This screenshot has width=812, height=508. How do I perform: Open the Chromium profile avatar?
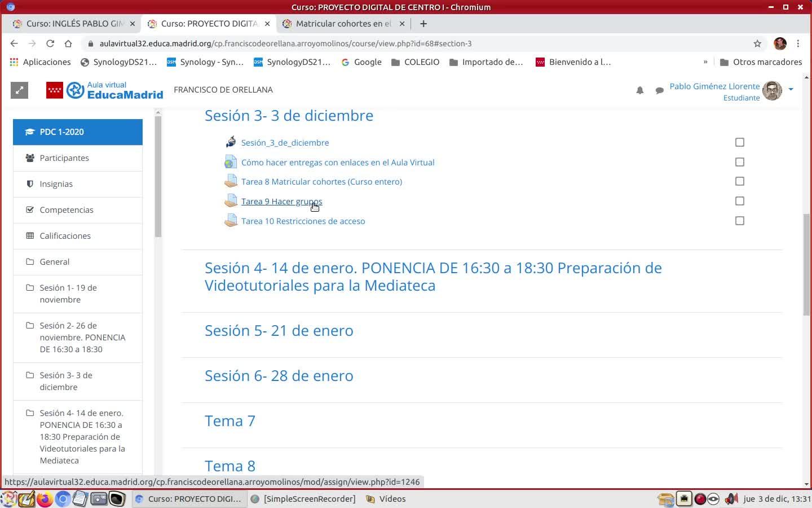780,43
